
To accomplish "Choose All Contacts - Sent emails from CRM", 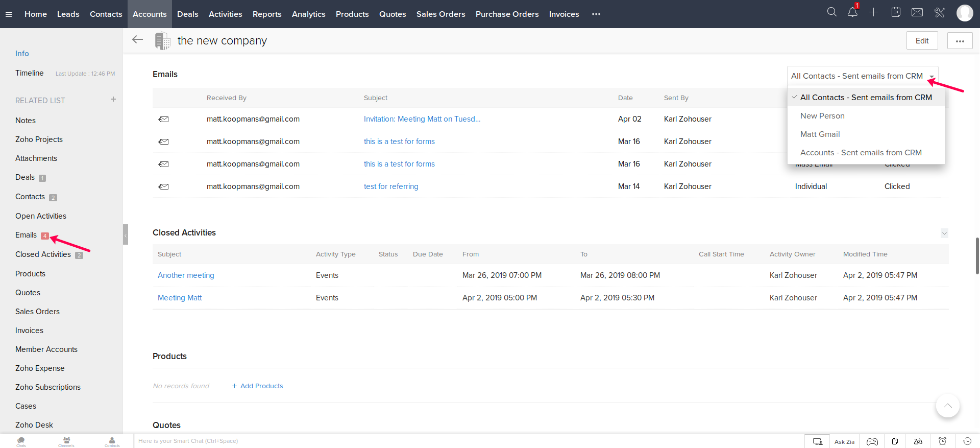I will point(866,98).
